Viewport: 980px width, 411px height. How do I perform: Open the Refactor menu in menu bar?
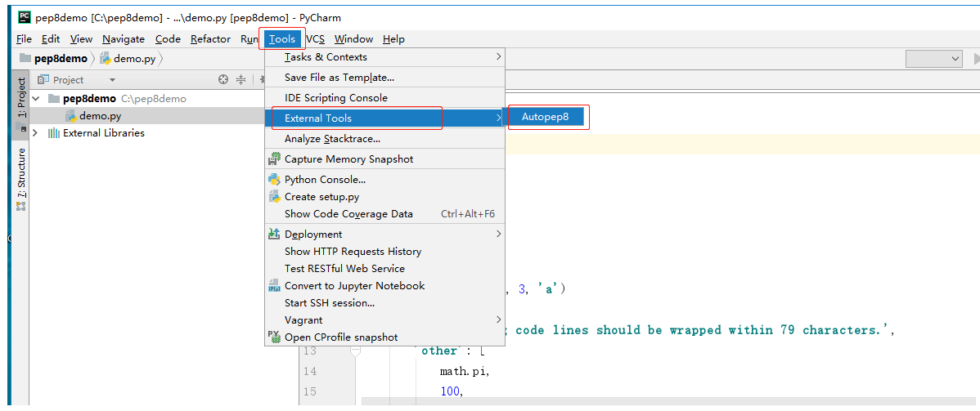210,39
